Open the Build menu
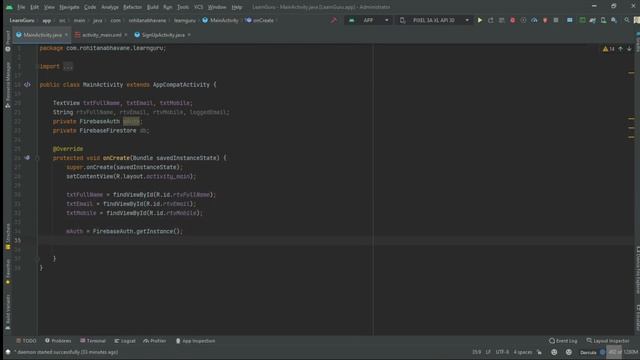The image size is (640, 360). coord(152,7)
